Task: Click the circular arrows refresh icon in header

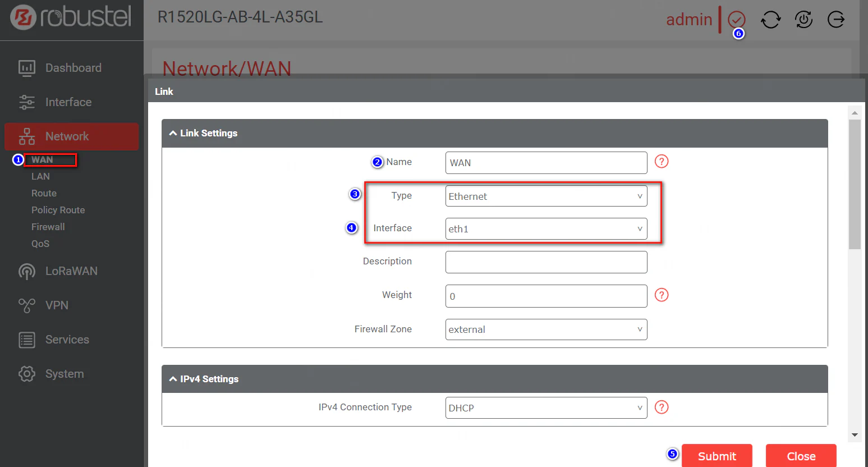Action: [770, 20]
